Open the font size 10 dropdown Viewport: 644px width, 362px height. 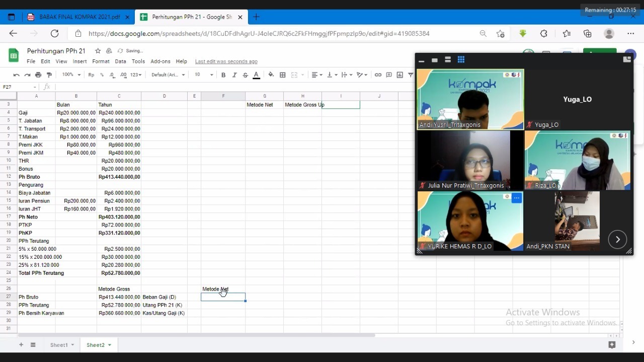204,75
